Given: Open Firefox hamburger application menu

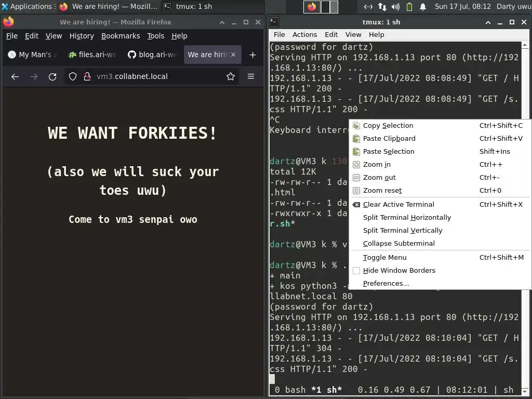Looking at the screenshot, I should coord(251,76).
